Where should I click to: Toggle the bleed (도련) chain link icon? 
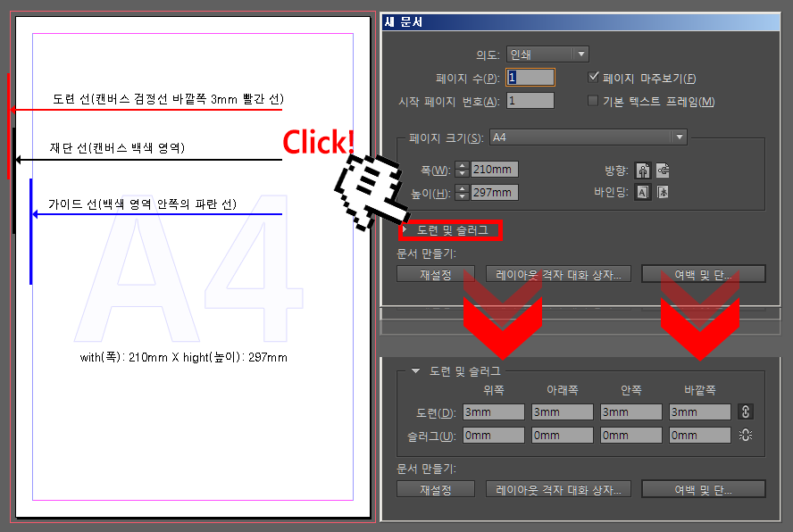coord(747,412)
